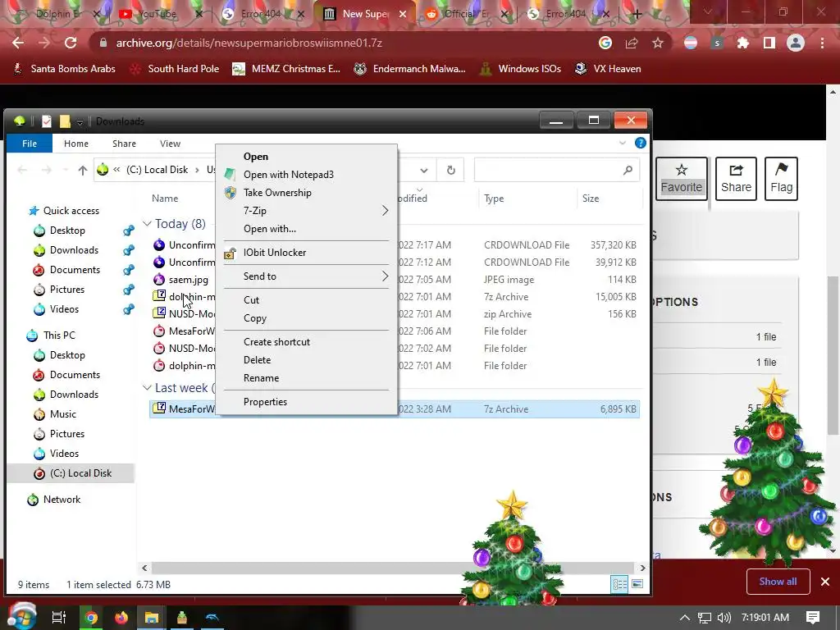Screen dimensions: 840x630
Task: Open address bar history dropdown in Explorer
Action: point(424,171)
